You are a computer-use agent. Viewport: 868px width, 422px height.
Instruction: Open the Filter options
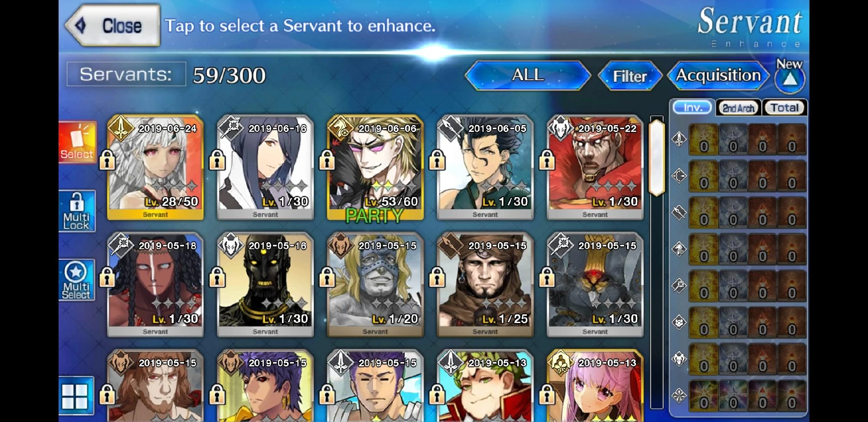(x=630, y=76)
